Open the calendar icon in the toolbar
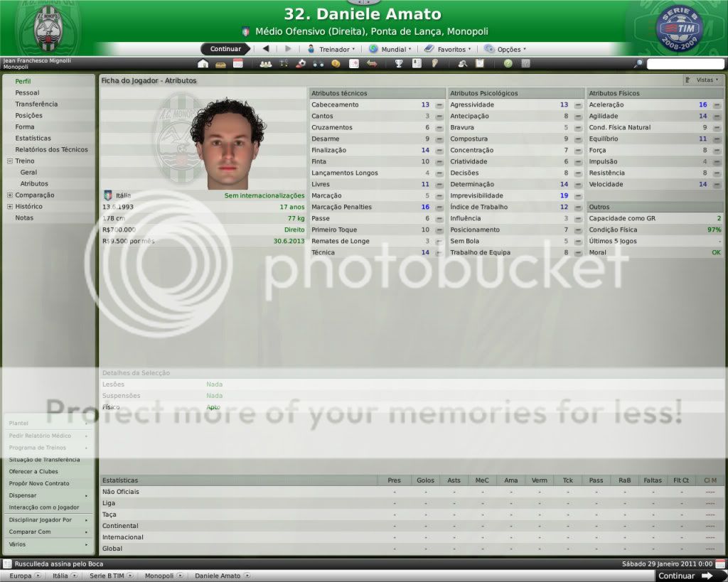The image size is (728, 582). pos(238,64)
